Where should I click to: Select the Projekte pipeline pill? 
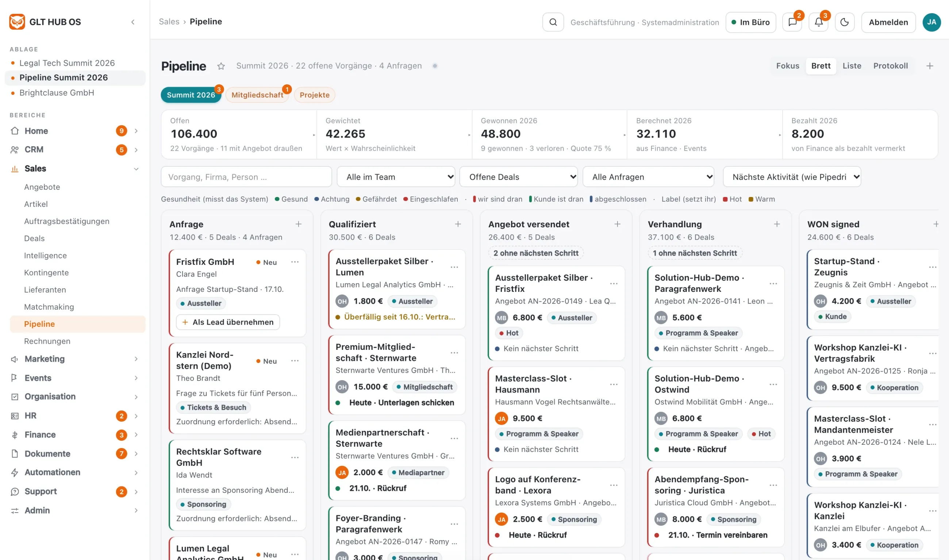click(314, 95)
